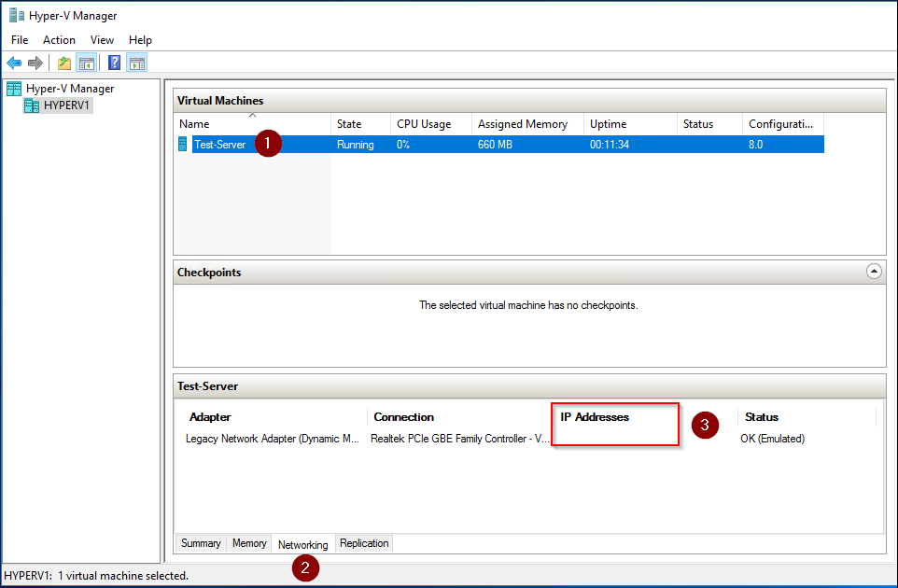Click the Test-Server virtual machine icon

pyautogui.click(x=181, y=144)
